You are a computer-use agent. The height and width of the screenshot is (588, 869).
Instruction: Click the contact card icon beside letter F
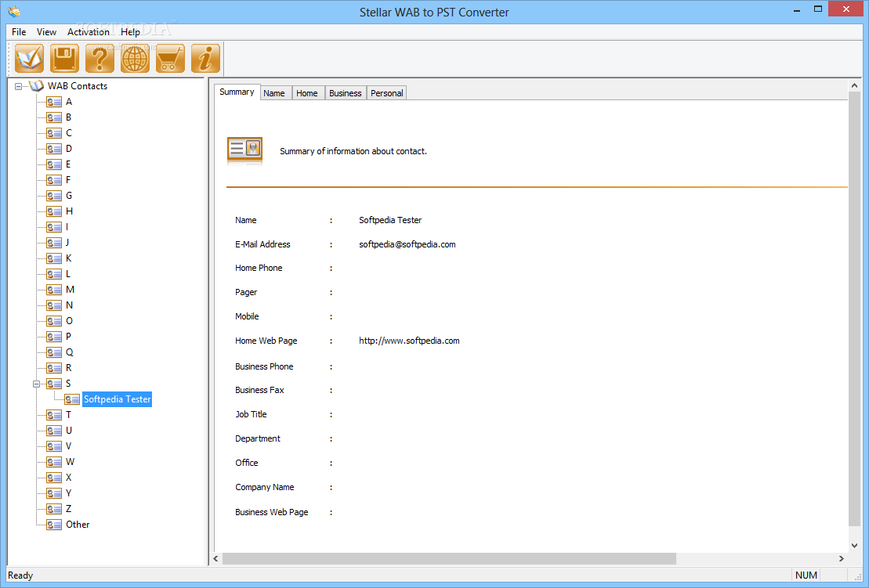54,180
